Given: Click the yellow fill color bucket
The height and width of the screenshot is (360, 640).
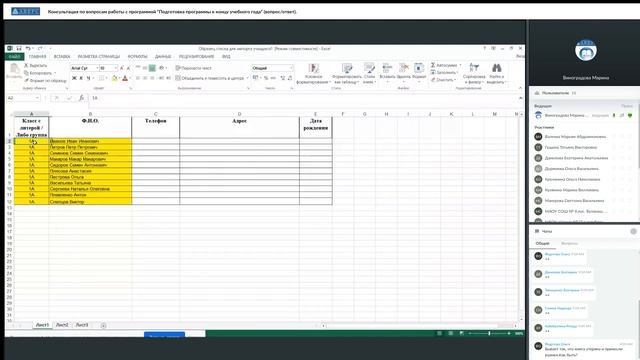Looking at the screenshot, I should pyautogui.click(x=115, y=78).
